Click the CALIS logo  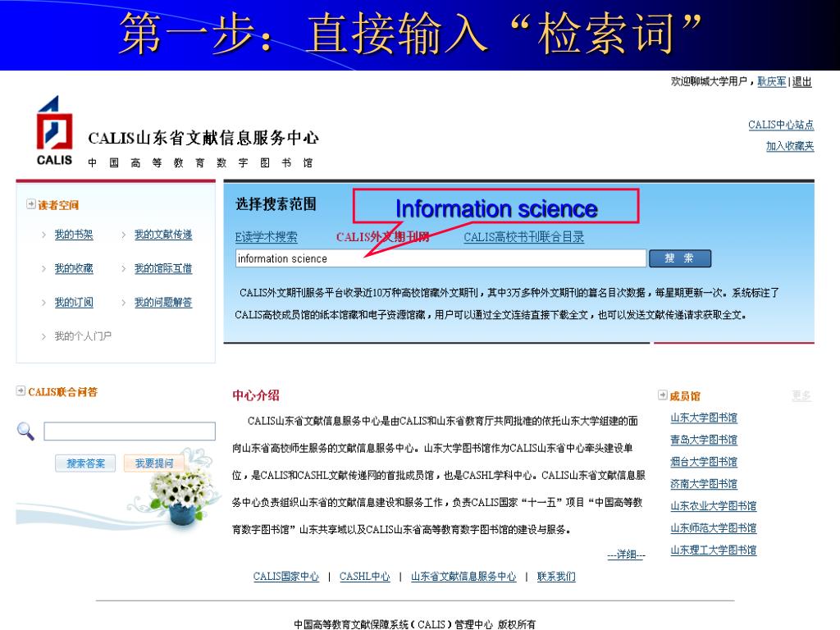pyautogui.click(x=54, y=130)
